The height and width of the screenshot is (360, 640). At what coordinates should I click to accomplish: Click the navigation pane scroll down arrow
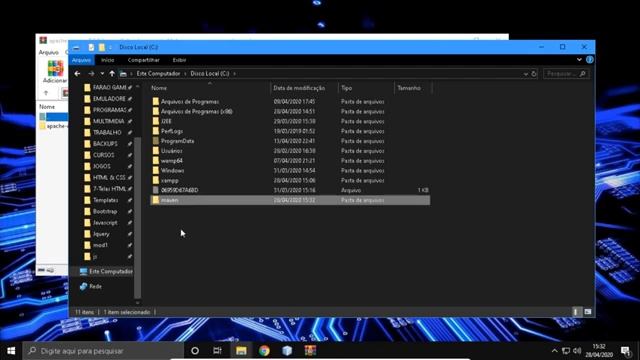[138, 303]
